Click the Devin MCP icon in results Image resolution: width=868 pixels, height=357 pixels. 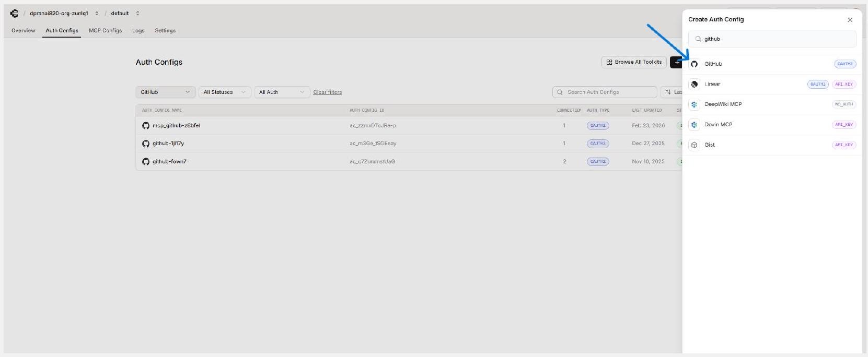694,125
